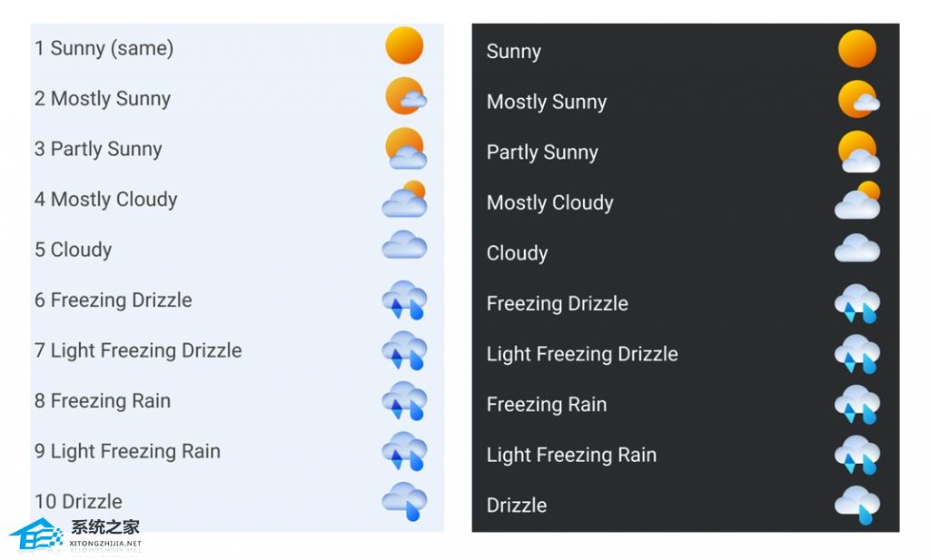Click the Mostly Sunny icon in the light panel
Image resolution: width=930 pixels, height=560 pixels.
(x=405, y=96)
